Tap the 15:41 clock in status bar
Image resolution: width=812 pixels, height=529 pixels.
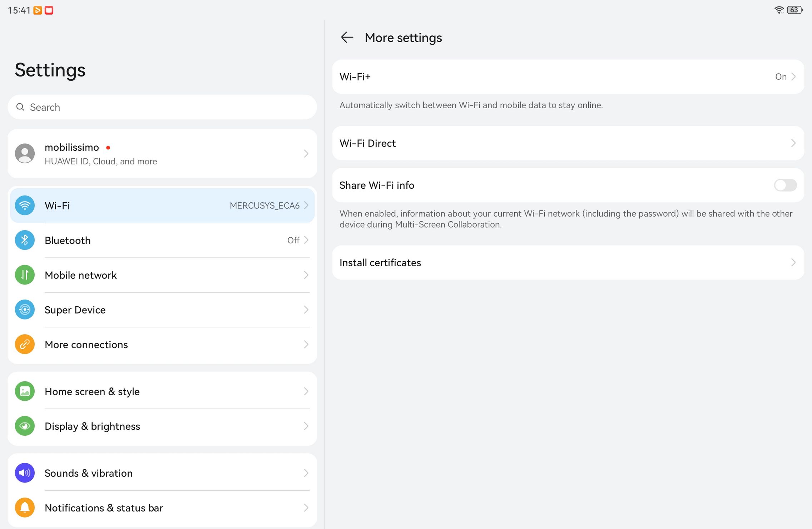pos(19,10)
